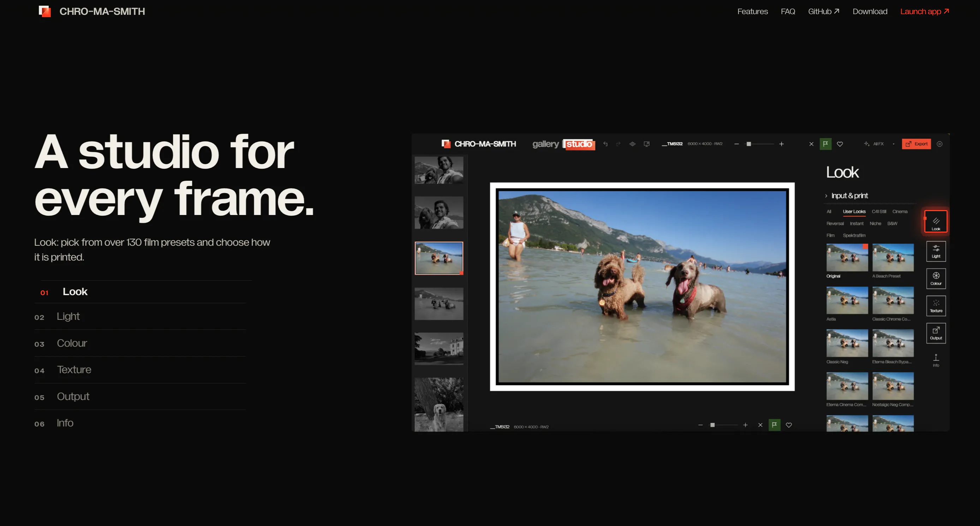Open the Output panel icon in sidebar
980x526 pixels.
pos(936,333)
